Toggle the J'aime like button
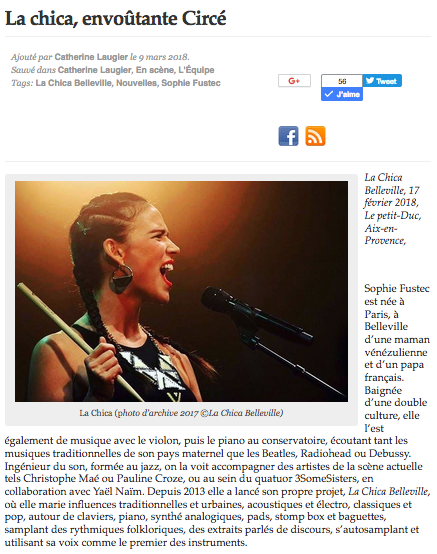 (x=342, y=94)
